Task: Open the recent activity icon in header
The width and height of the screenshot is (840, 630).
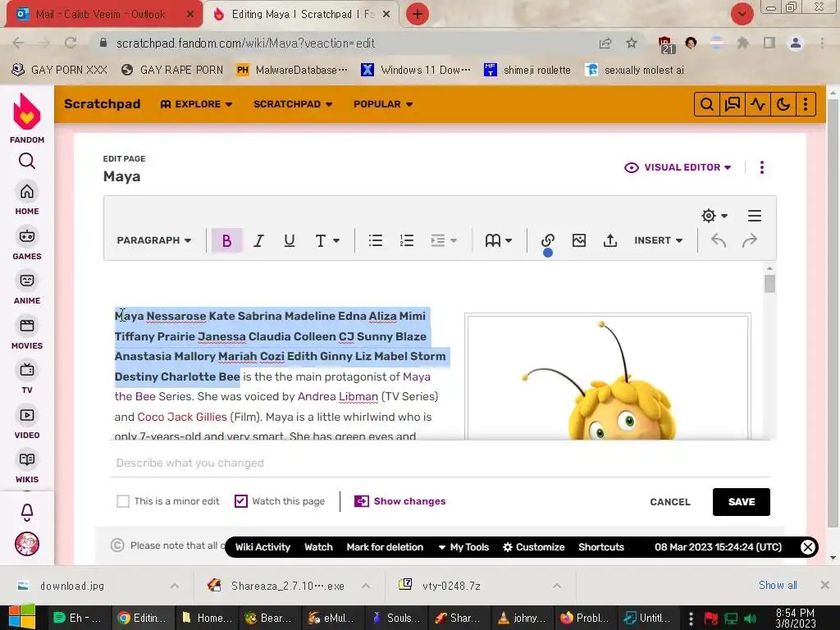Action: pos(757,104)
